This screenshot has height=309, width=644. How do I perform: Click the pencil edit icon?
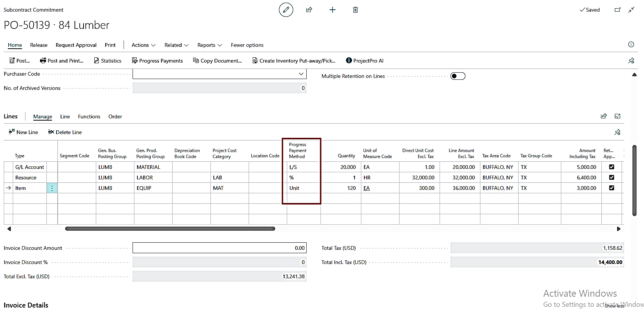286,10
